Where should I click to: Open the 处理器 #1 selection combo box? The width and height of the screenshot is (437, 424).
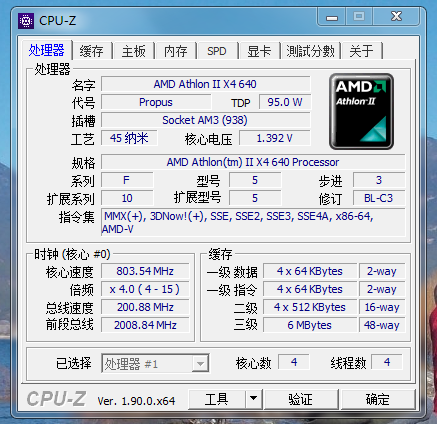point(155,363)
